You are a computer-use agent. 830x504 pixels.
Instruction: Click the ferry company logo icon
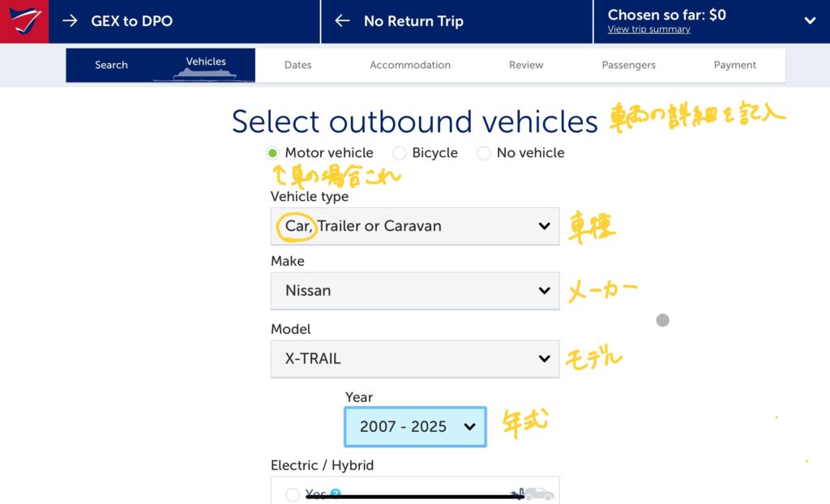(24, 21)
